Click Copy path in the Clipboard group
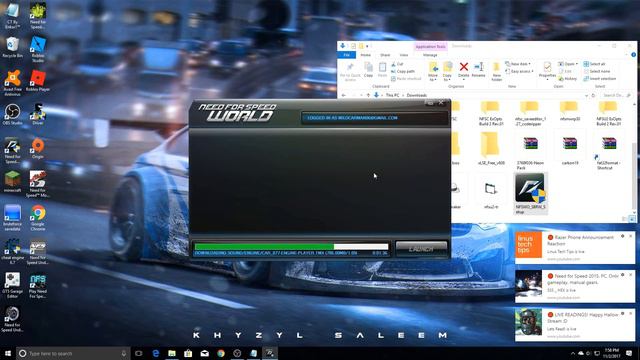The width and height of the screenshot is (640, 360). [403, 71]
